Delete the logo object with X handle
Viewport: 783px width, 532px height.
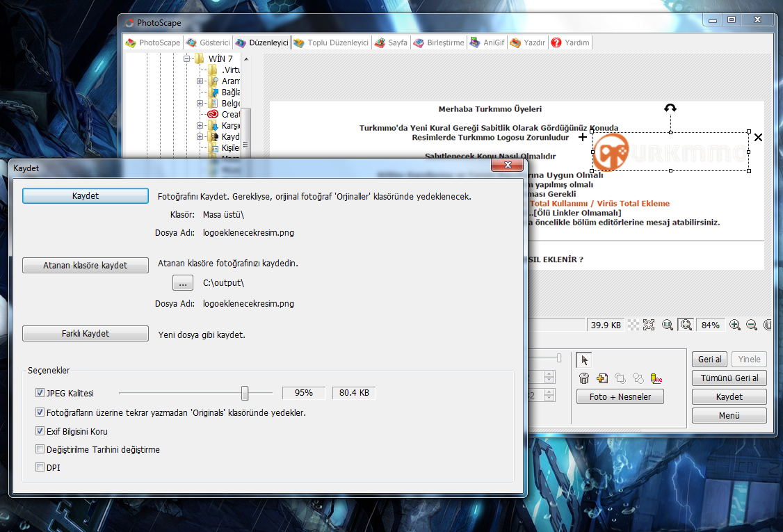[x=758, y=138]
